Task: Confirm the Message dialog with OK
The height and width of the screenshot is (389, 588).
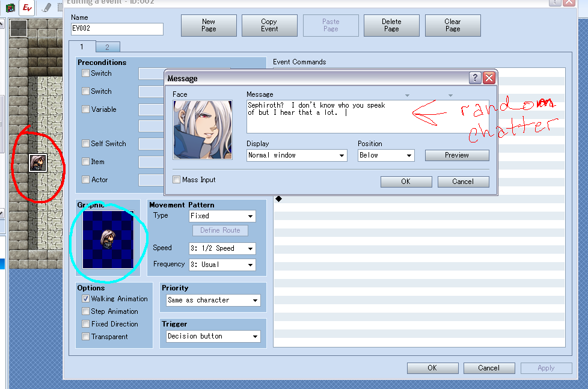Action: pyautogui.click(x=406, y=182)
